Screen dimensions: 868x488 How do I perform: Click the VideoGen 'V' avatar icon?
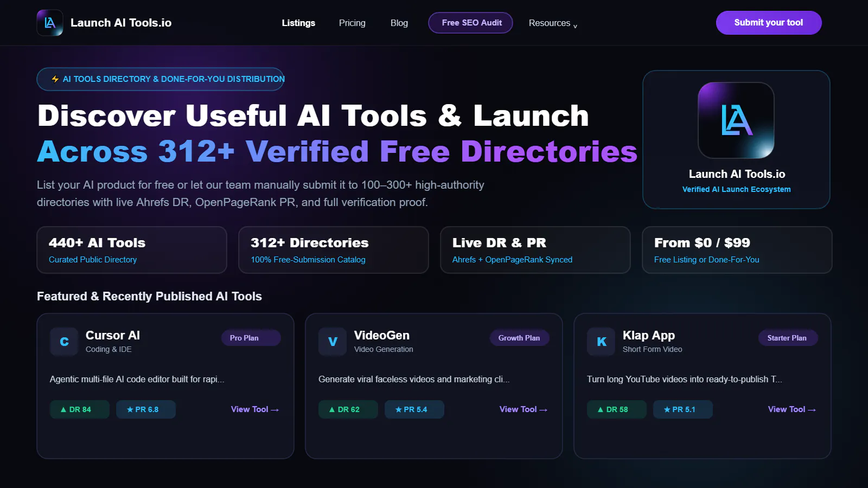tap(333, 342)
